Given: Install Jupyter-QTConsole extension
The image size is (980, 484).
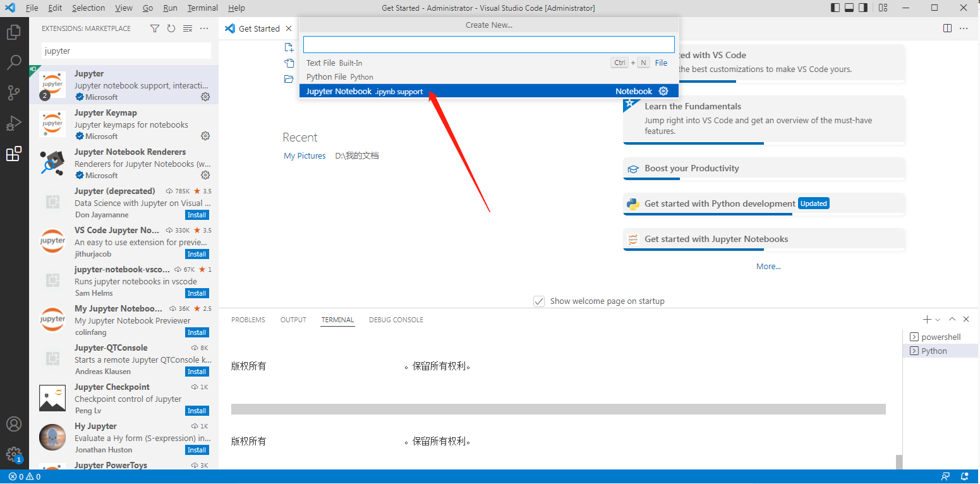Looking at the screenshot, I should (x=197, y=372).
